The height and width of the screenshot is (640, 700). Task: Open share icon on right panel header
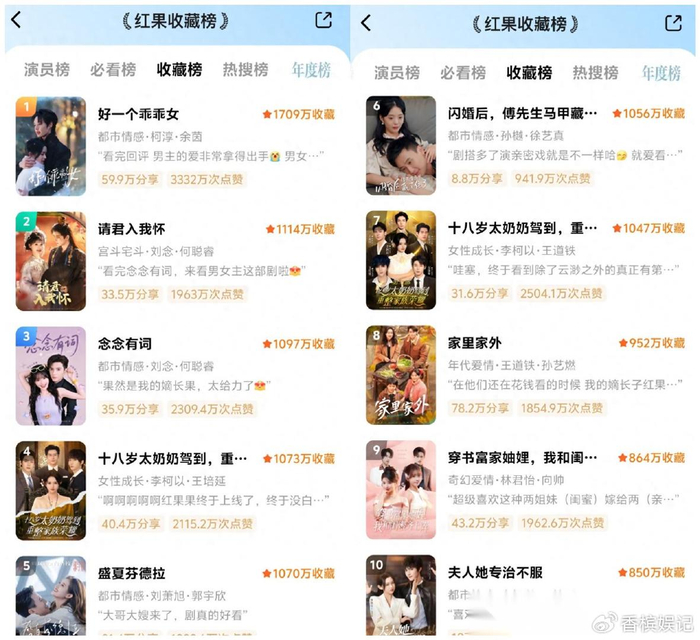pos(674,22)
